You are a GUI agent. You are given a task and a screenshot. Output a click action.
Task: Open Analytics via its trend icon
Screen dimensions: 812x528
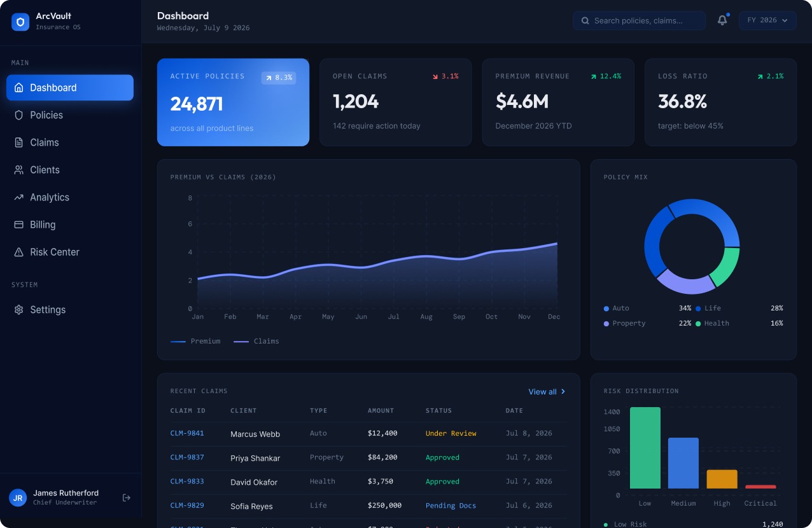[18, 197]
